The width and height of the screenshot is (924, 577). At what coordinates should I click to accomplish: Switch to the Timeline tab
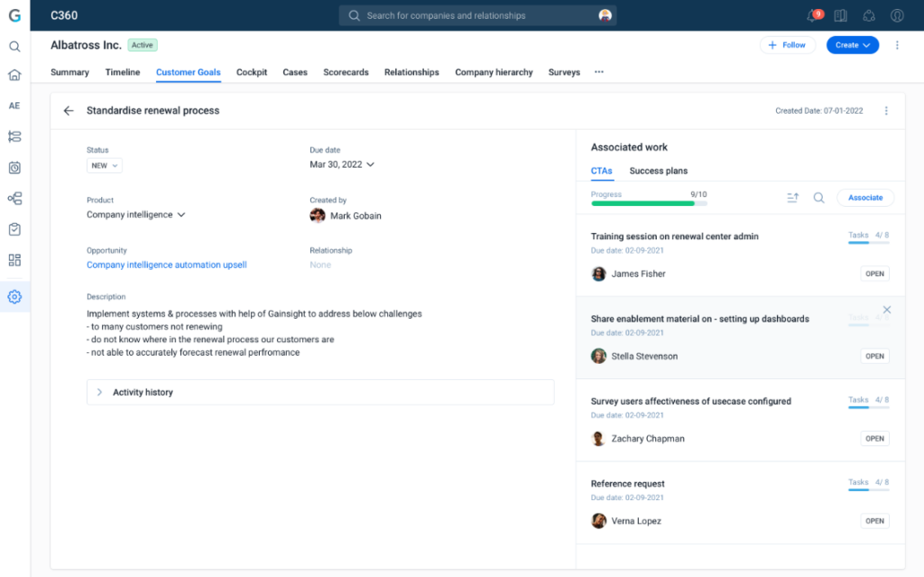click(x=123, y=72)
